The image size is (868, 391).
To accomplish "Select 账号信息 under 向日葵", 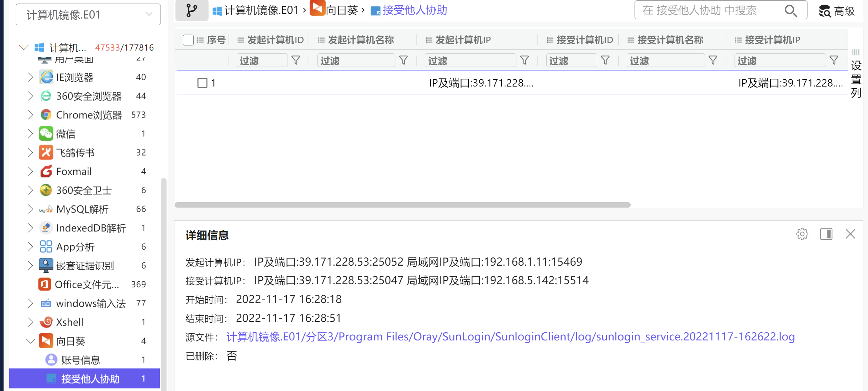I will click(80, 360).
